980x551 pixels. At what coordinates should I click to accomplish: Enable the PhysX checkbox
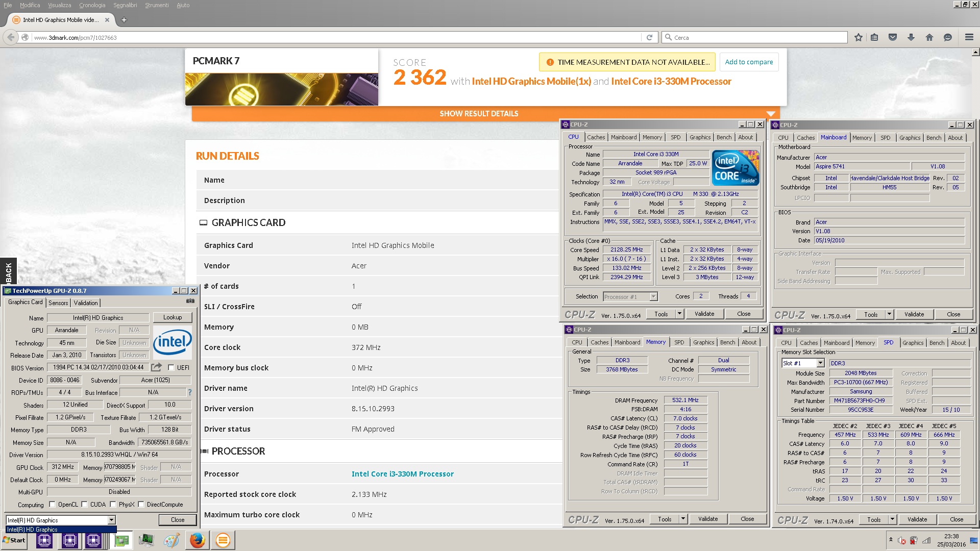[113, 505]
